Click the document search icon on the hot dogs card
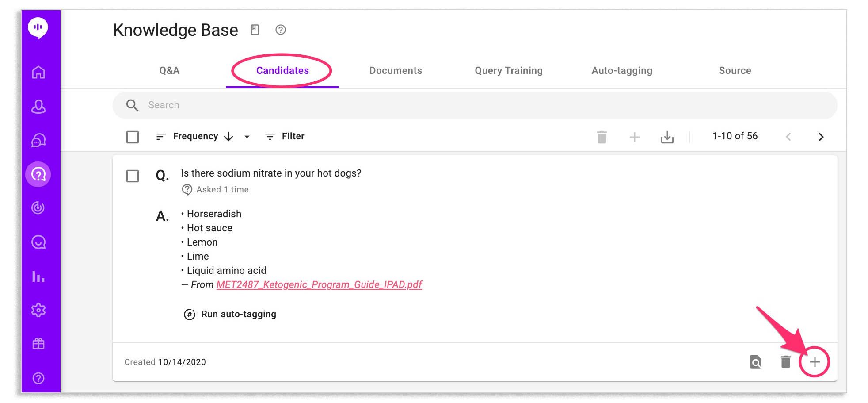868x403 pixels. [756, 362]
